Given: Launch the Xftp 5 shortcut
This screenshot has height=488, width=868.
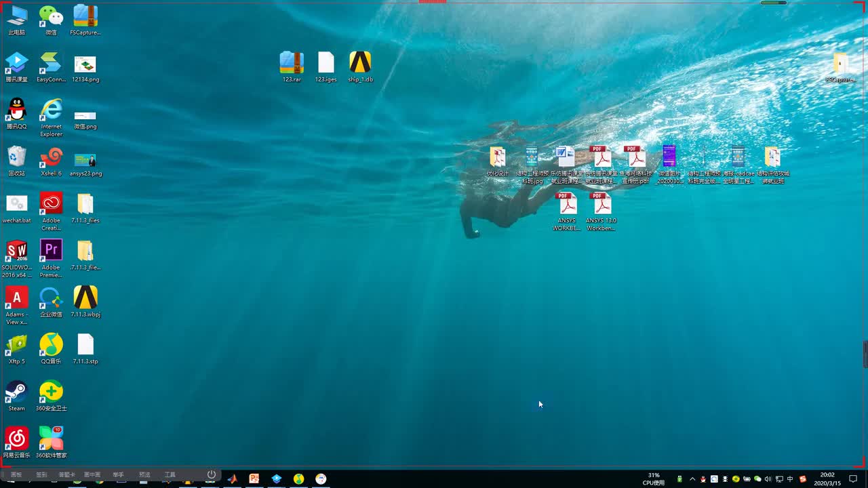Looking at the screenshot, I should (x=17, y=349).
